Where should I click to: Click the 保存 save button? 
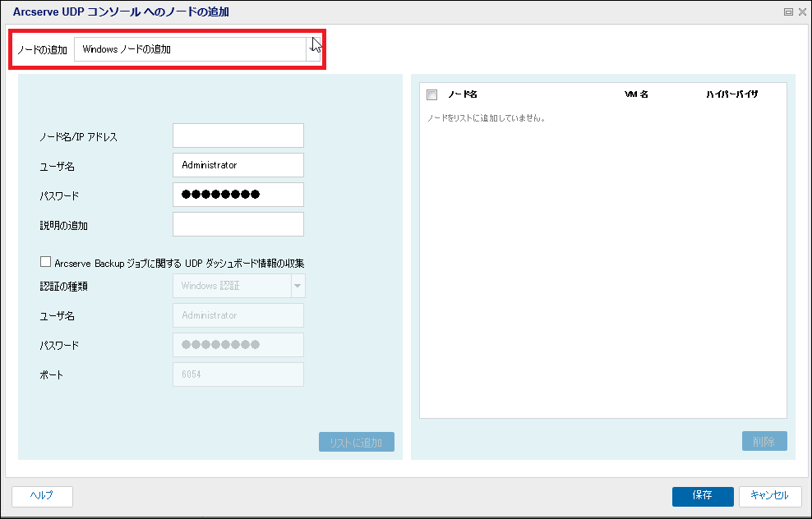[x=703, y=497]
